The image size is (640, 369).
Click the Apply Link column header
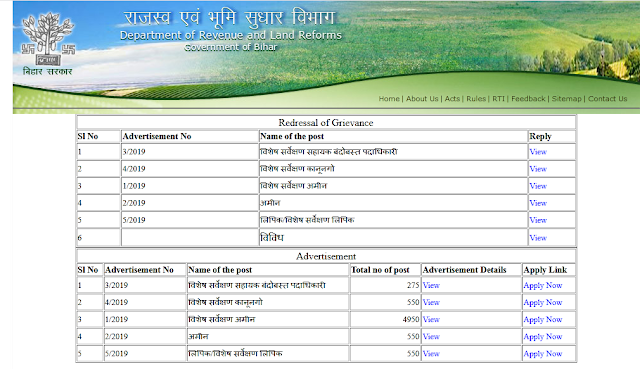click(x=545, y=270)
